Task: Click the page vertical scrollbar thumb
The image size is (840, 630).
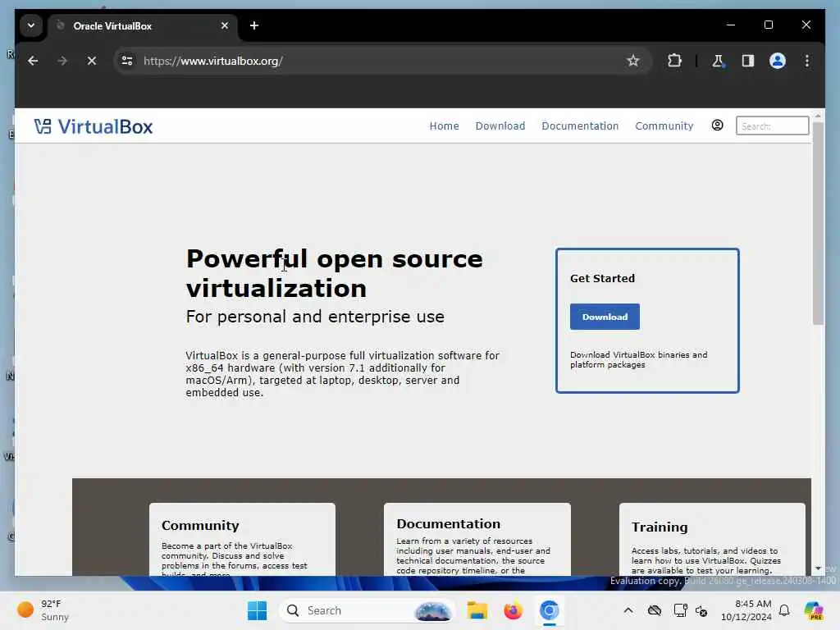Action: pos(818,223)
